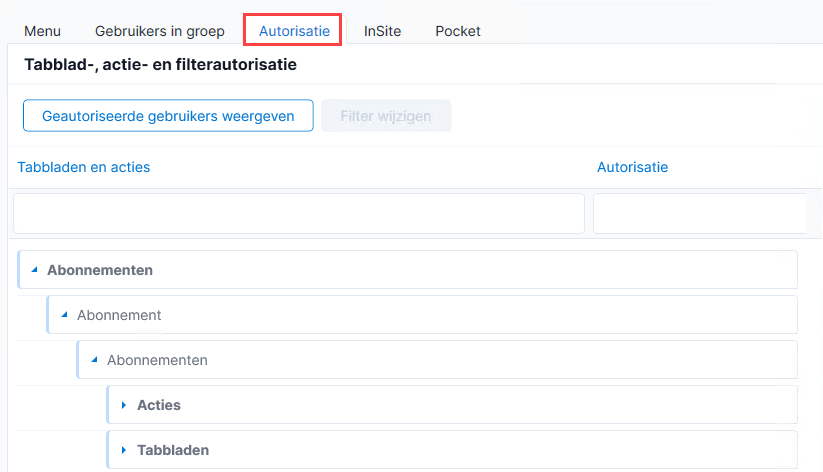The width and height of the screenshot is (823, 472).
Task: Open the Menu tab
Action: tap(43, 31)
